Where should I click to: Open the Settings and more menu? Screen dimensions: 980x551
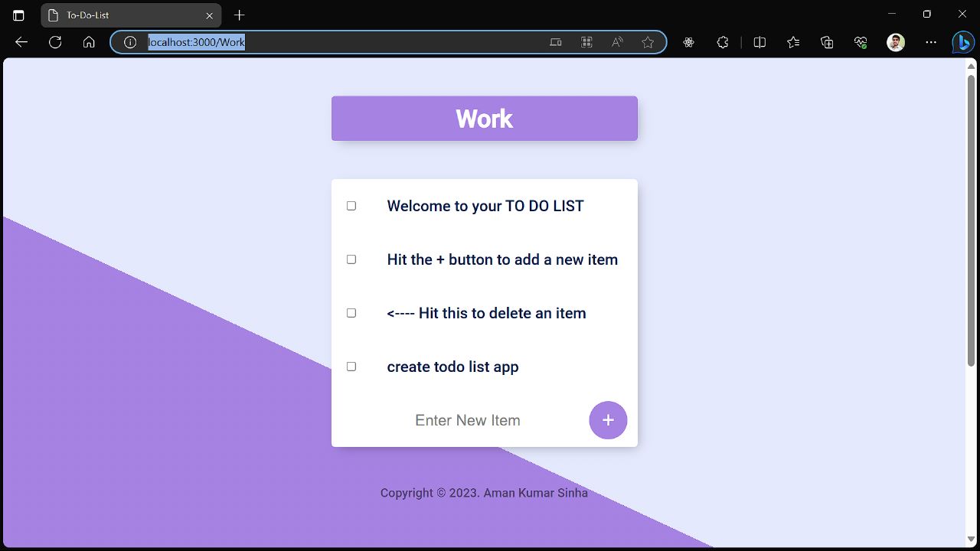pyautogui.click(x=929, y=42)
